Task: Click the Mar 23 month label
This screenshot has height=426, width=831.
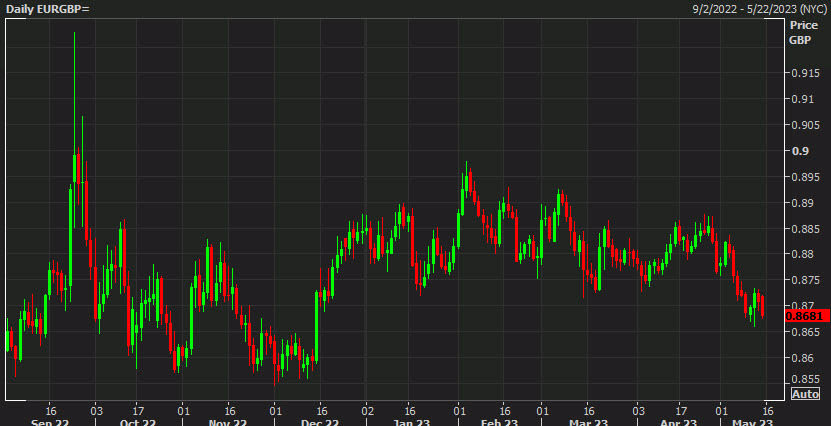Action: 588,422
